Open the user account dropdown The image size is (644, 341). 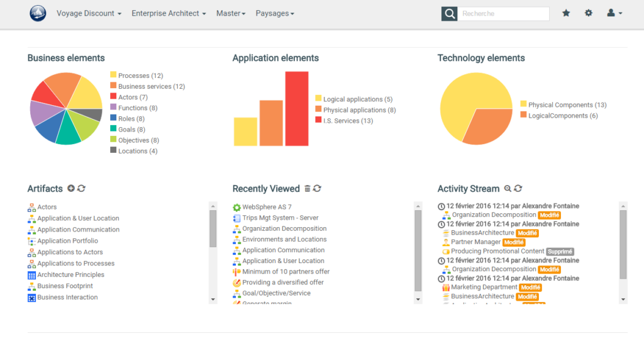coord(614,13)
